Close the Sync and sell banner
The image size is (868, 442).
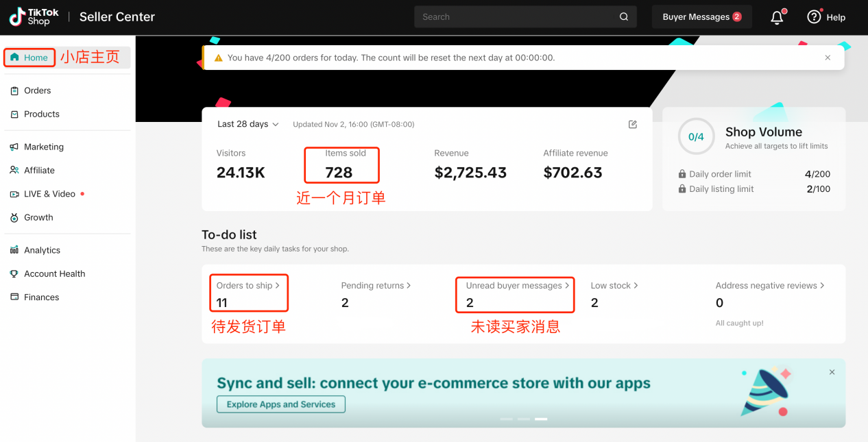pyautogui.click(x=832, y=372)
